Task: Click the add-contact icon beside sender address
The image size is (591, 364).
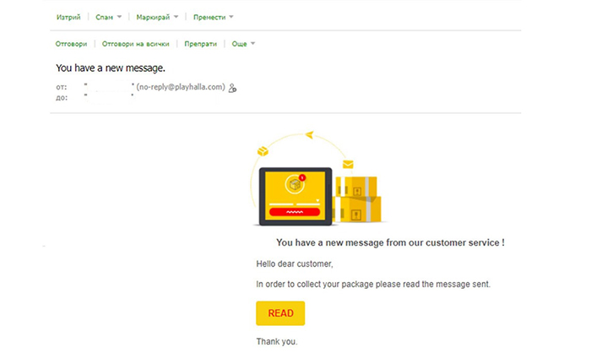Action: click(232, 88)
